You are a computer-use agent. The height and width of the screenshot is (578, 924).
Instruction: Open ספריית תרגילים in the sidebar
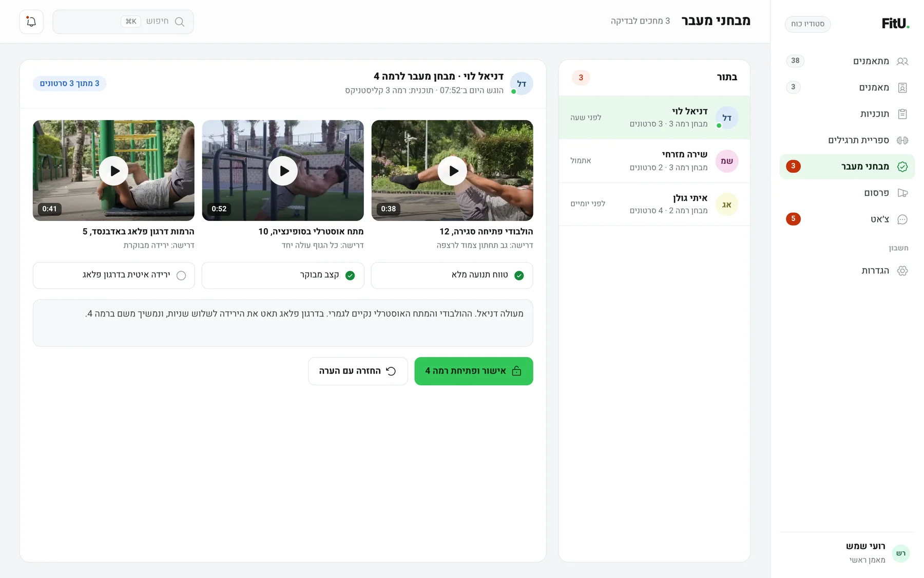point(847,140)
